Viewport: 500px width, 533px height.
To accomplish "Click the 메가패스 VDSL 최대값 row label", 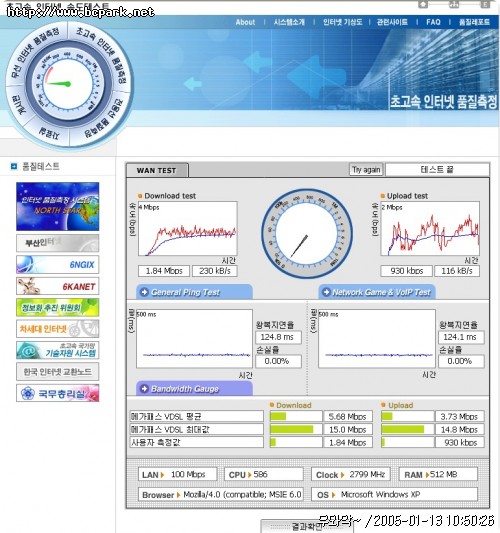I will 196,429.
